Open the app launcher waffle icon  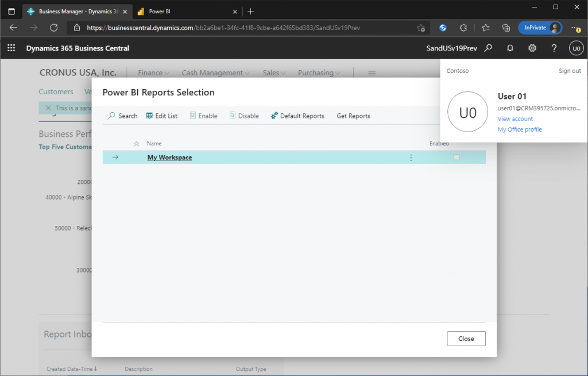[11, 48]
